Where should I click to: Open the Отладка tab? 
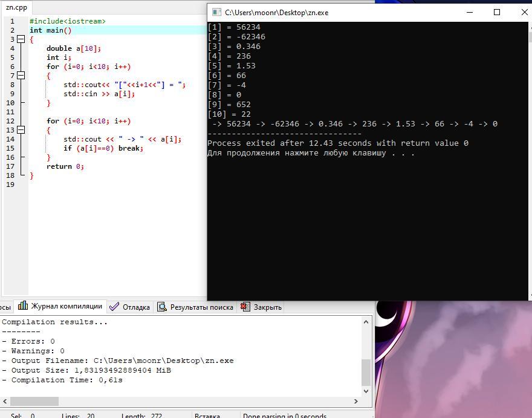point(135,307)
